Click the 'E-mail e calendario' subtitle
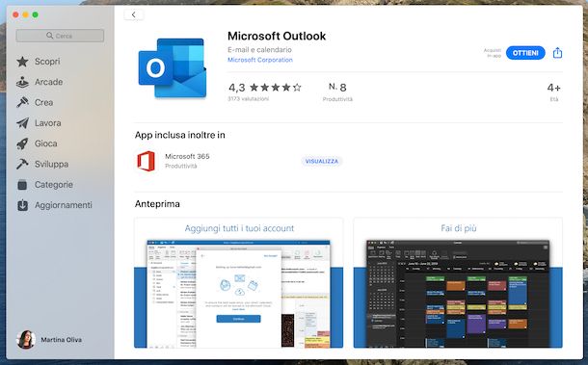 pyautogui.click(x=259, y=49)
